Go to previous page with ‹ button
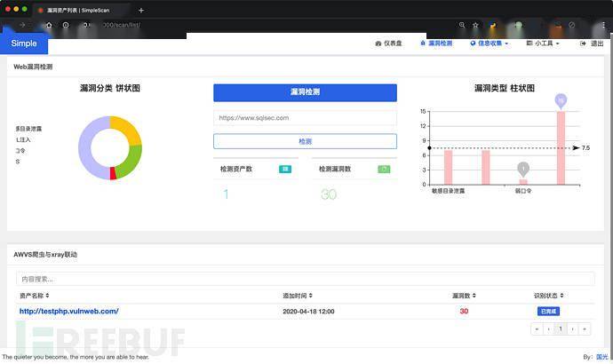This screenshot has width=613, height=364. (x=548, y=328)
